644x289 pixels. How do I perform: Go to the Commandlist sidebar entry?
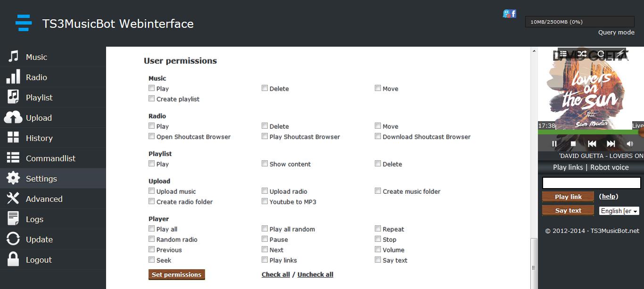(53, 158)
